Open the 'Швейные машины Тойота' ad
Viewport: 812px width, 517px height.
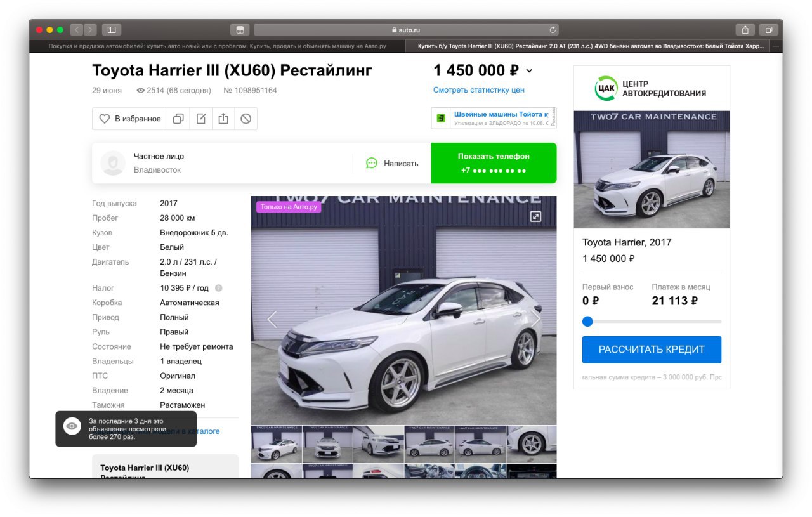pos(494,118)
